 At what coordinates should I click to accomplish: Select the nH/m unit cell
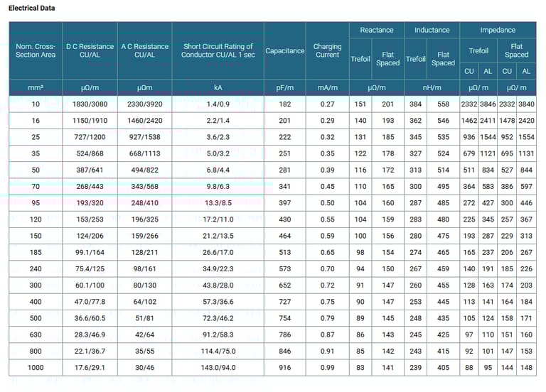pyautogui.click(x=432, y=87)
